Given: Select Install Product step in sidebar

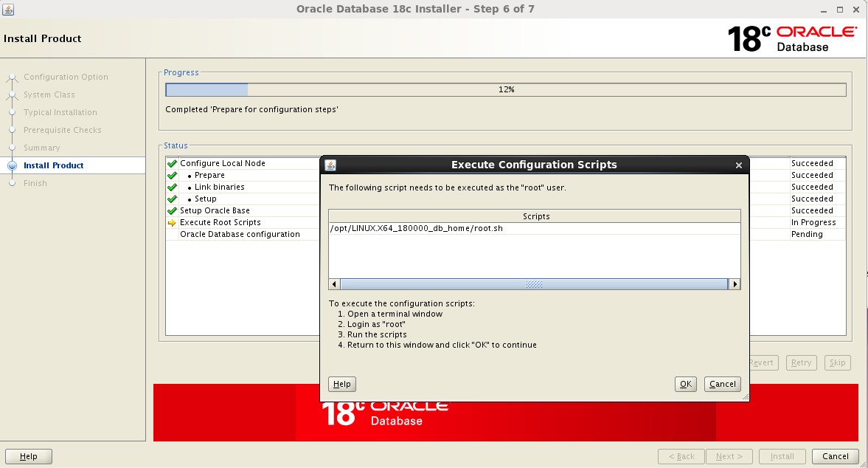Looking at the screenshot, I should pyautogui.click(x=54, y=165).
